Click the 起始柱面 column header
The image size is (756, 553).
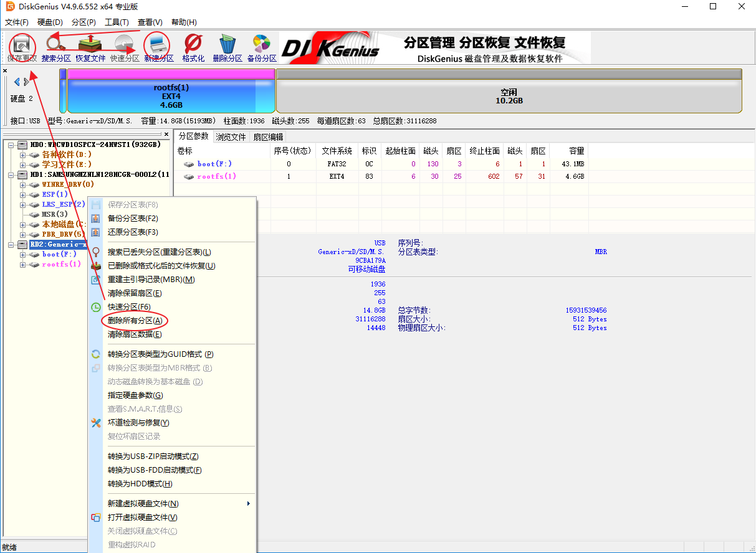[x=400, y=151]
